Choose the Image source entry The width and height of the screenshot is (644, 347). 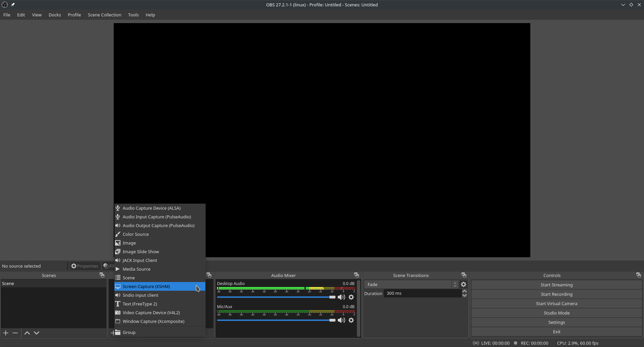pyautogui.click(x=160, y=243)
